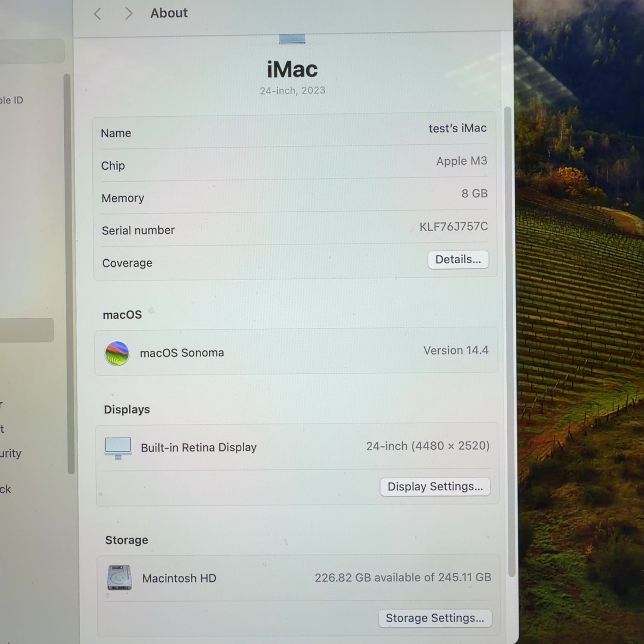Click the Macintosh HD drive icon
This screenshot has width=644, height=644.
(119, 578)
